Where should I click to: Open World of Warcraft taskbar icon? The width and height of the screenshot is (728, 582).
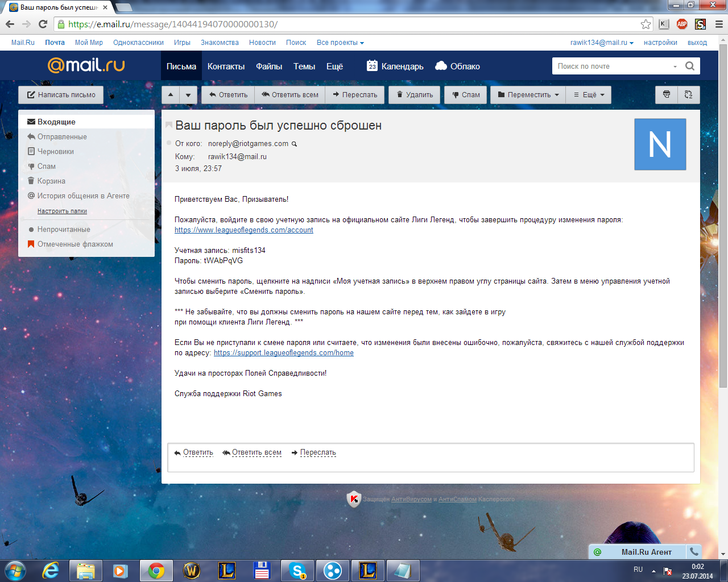point(192,570)
